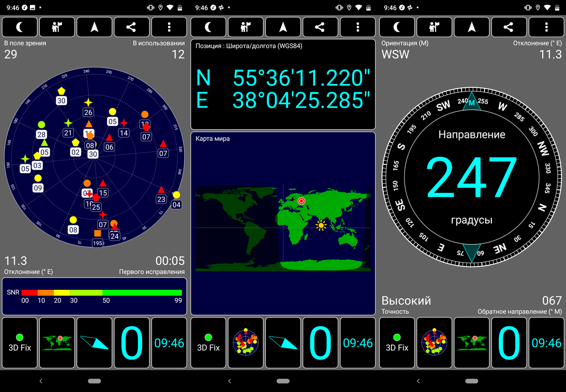Tap latitude N 55°36'11.220" value

click(283, 78)
